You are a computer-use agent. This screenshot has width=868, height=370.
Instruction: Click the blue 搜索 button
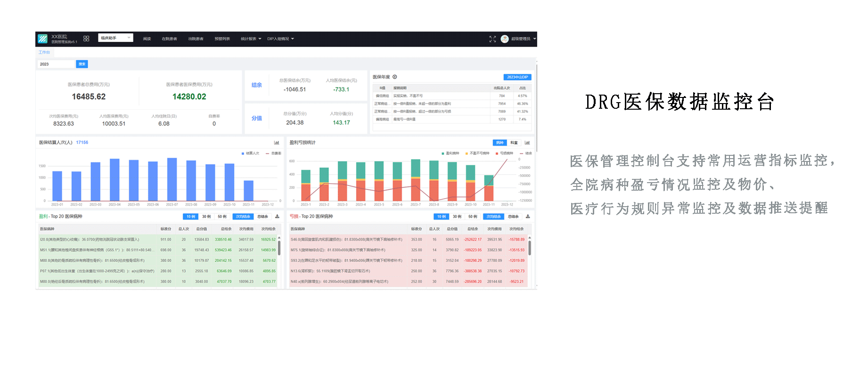(x=82, y=64)
